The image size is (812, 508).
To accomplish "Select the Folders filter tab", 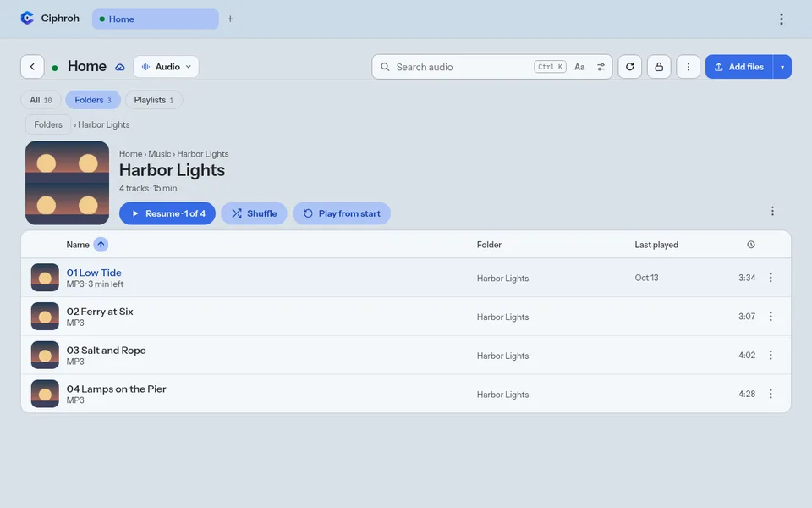I will coord(93,100).
